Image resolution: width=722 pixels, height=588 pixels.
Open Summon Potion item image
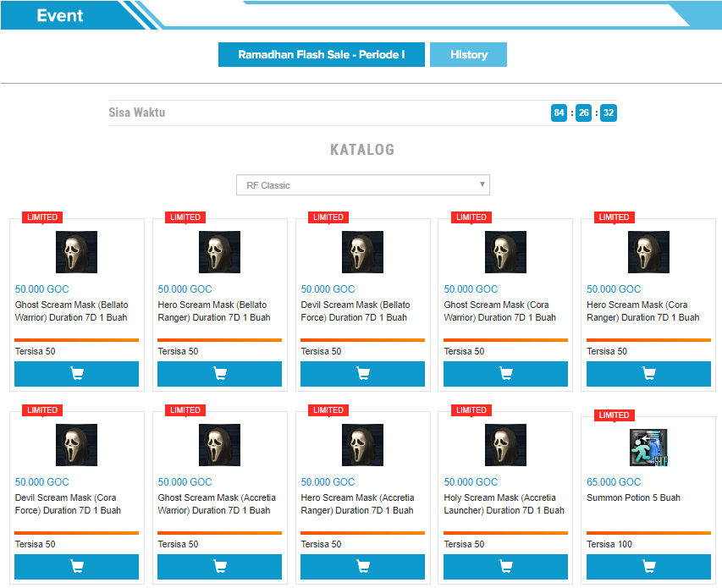[x=648, y=448]
